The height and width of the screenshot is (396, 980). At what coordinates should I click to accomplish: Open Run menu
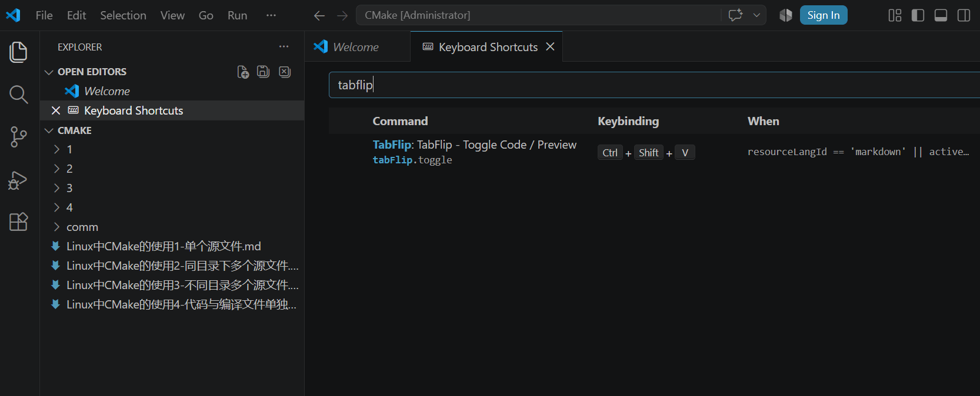238,15
